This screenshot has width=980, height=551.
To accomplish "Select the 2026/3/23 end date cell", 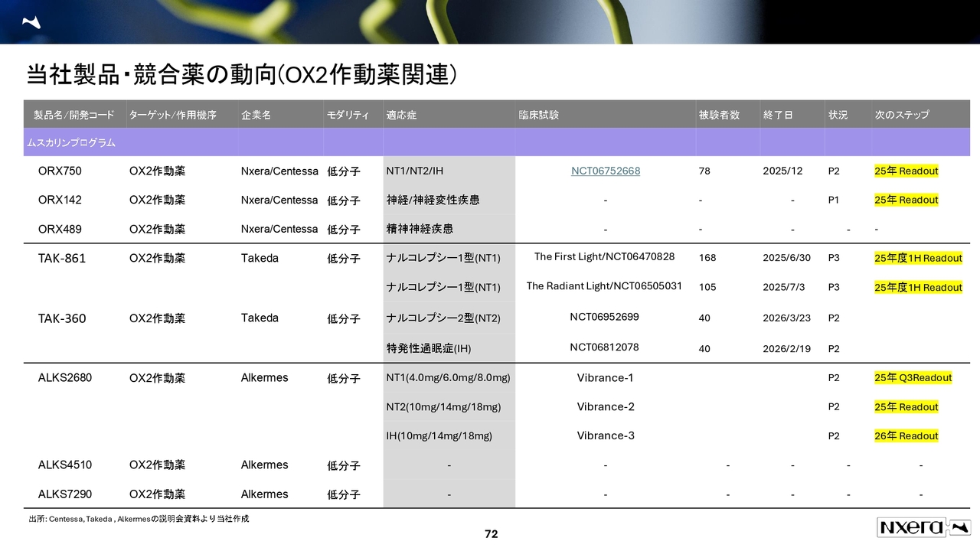I will 787,318.
